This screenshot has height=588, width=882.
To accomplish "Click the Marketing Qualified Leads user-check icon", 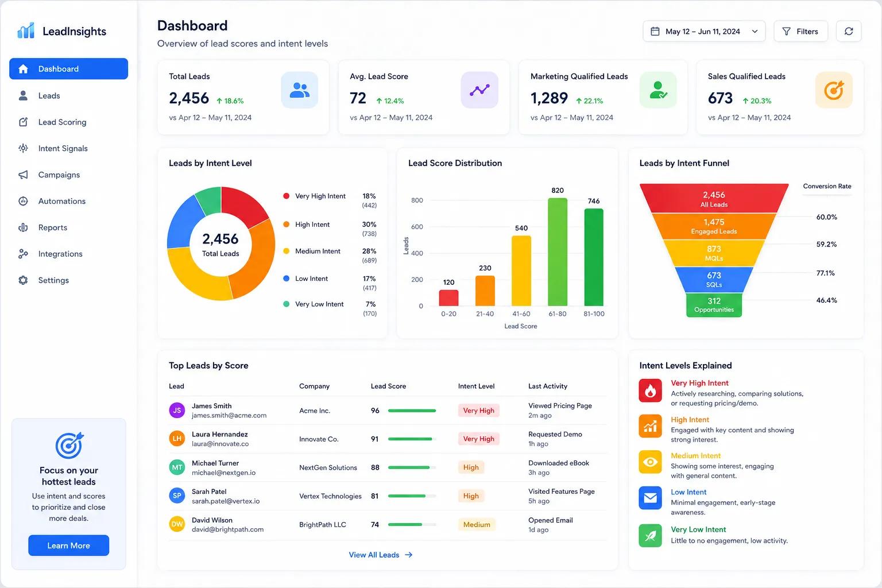I will tap(658, 90).
